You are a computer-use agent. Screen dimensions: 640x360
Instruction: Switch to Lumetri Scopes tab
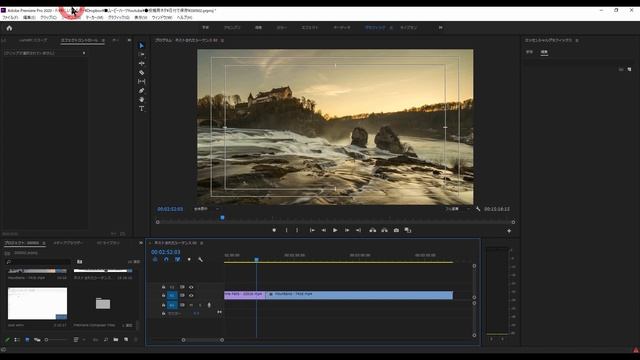[x=33, y=40]
